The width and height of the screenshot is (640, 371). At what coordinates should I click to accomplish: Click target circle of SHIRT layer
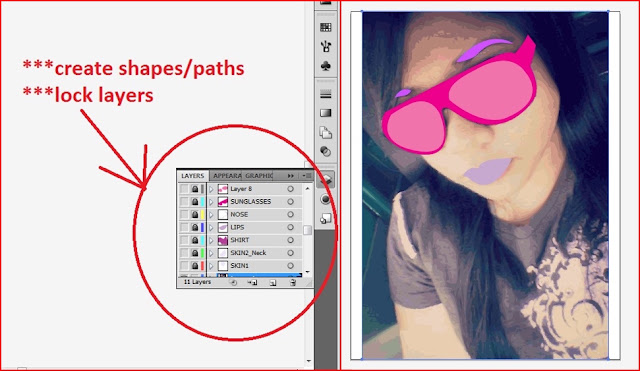pos(290,240)
